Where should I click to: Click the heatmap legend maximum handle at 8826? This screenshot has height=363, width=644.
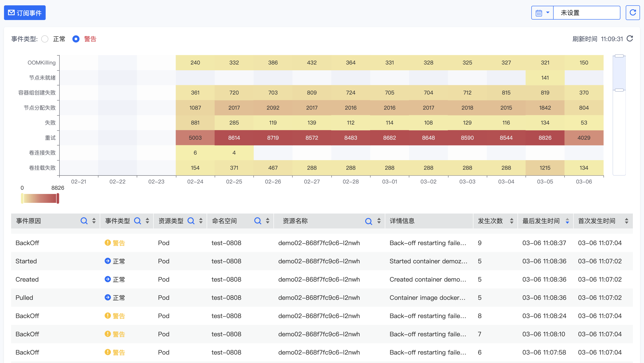coord(58,198)
